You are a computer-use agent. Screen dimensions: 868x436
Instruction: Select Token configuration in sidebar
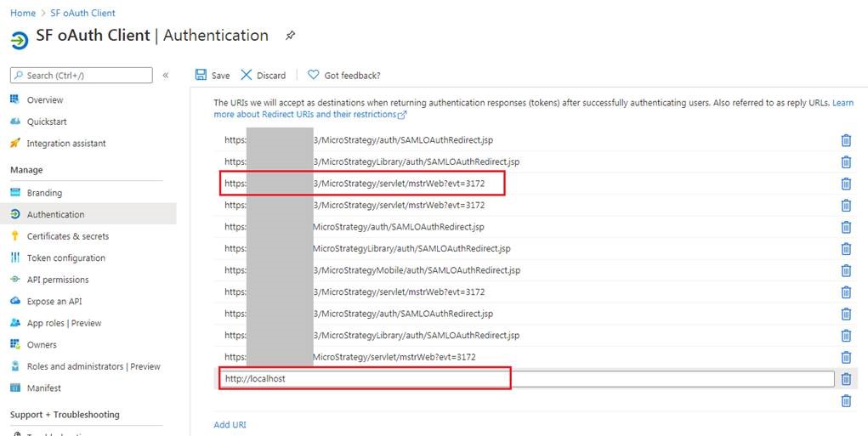click(65, 258)
